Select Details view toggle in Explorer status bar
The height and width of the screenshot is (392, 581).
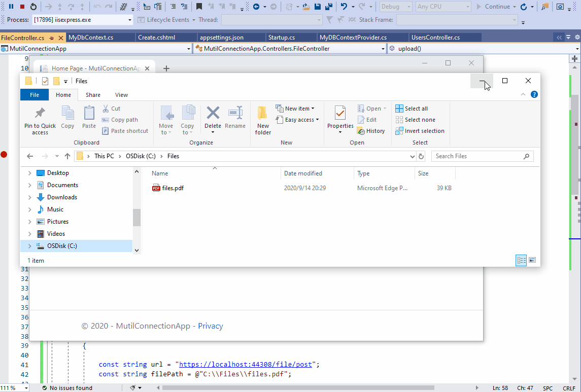click(521, 260)
